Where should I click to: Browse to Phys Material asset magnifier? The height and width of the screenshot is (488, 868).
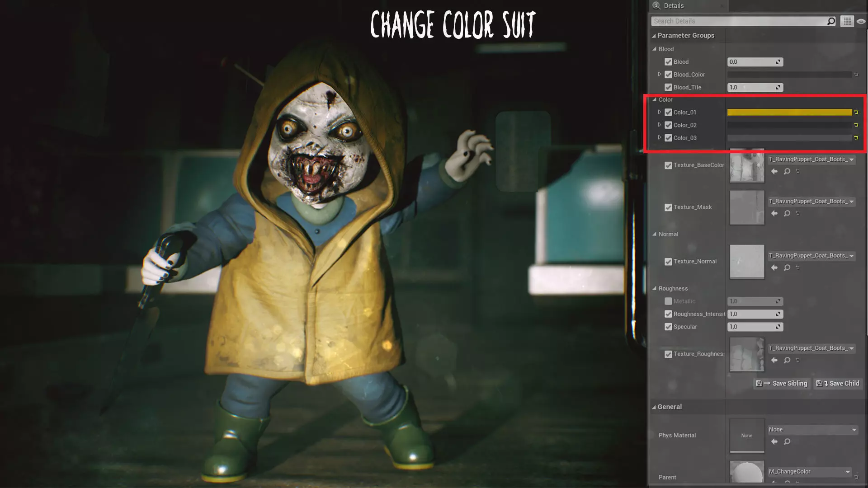[787, 441]
